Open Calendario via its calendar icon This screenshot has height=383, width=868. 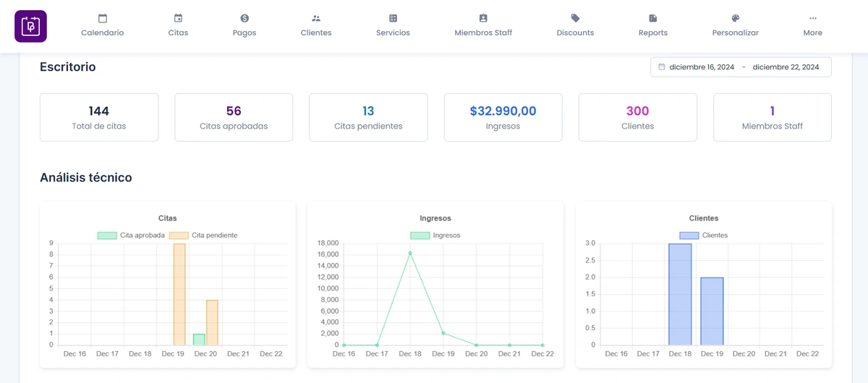click(x=103, y=18)
